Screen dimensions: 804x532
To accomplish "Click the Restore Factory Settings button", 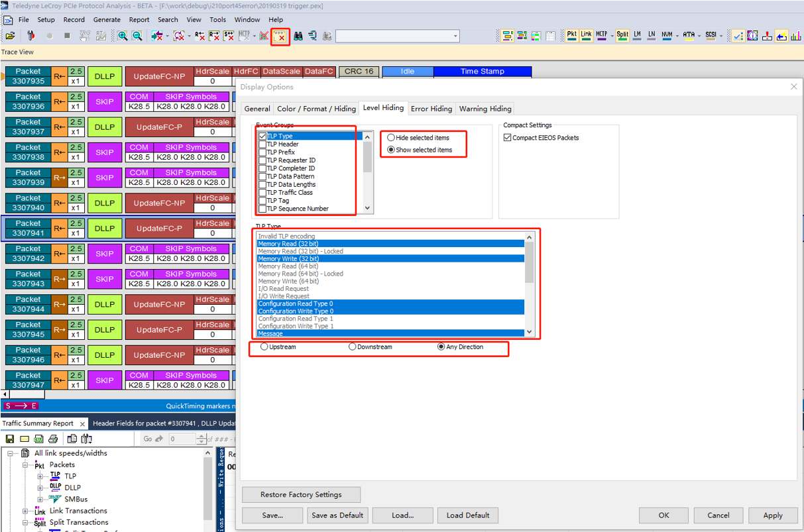I will click(301, 494).
